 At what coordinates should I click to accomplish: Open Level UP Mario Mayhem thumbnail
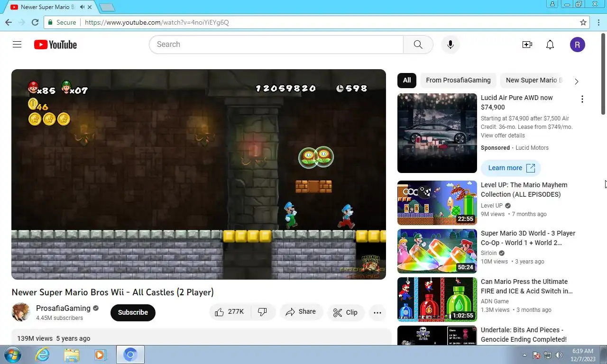[437, 203]
